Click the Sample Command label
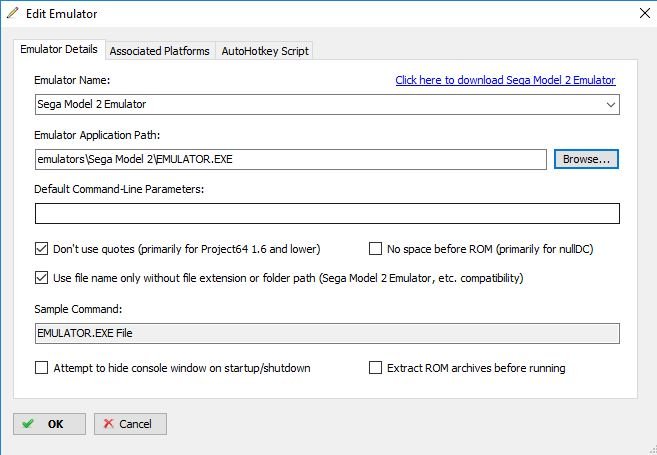Viewport: 657px width, 455px height. [x=78, y=309]
